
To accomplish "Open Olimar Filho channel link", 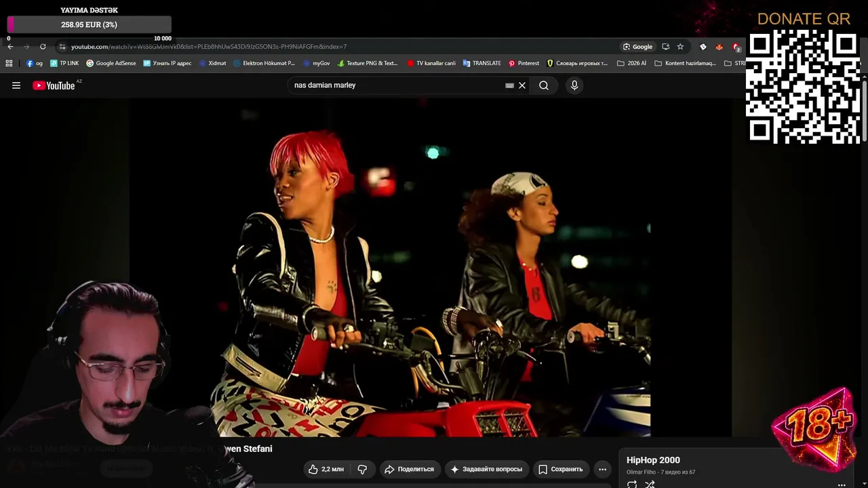I will click(641, 472).
